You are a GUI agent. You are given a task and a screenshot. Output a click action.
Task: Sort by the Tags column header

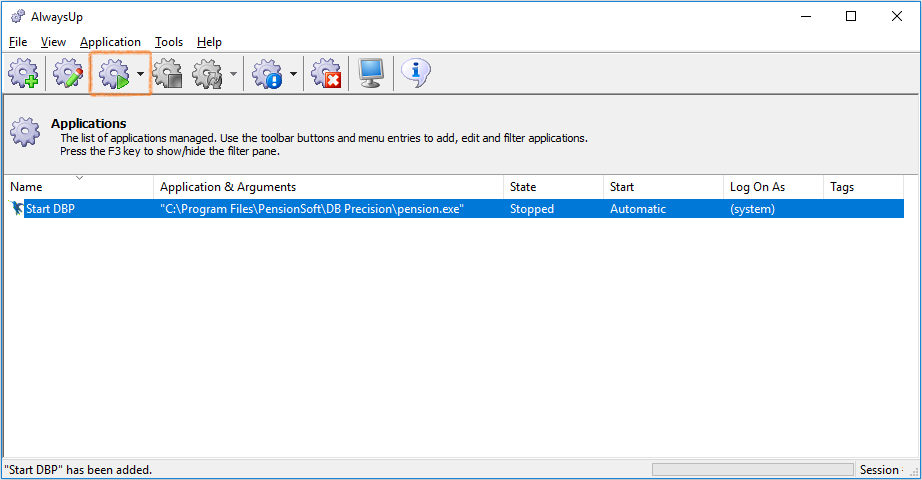[864, 187]
